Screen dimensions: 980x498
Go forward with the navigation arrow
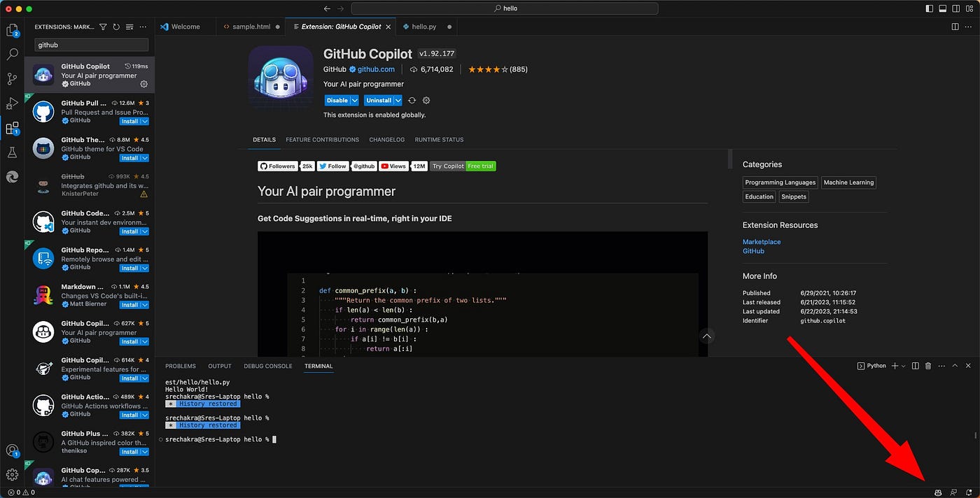click(x=341, y=8)
